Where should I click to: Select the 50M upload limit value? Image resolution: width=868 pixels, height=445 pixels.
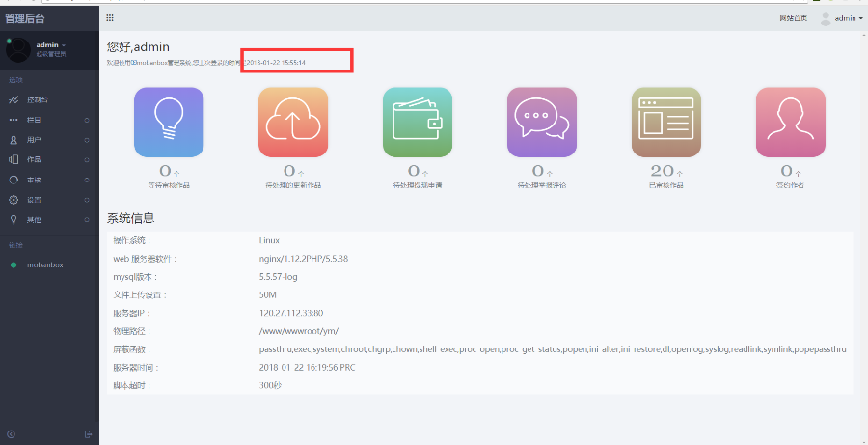267,294
